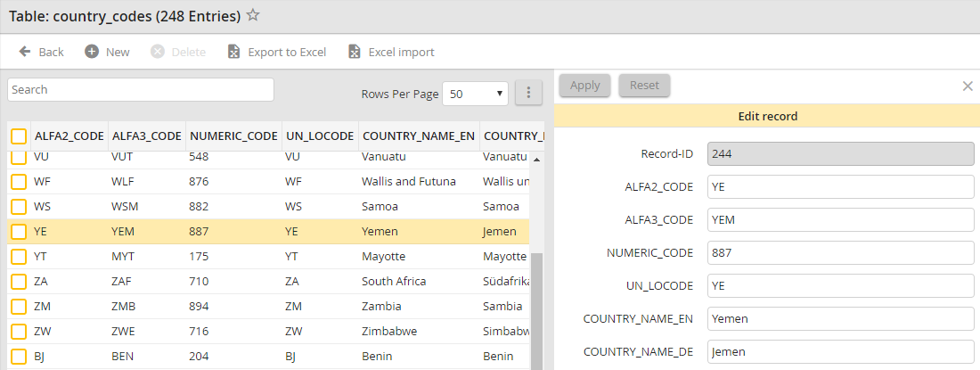980x370 pixels.
Task: Sort by ALFA2_CODE column header
Action: coord(69,136)
